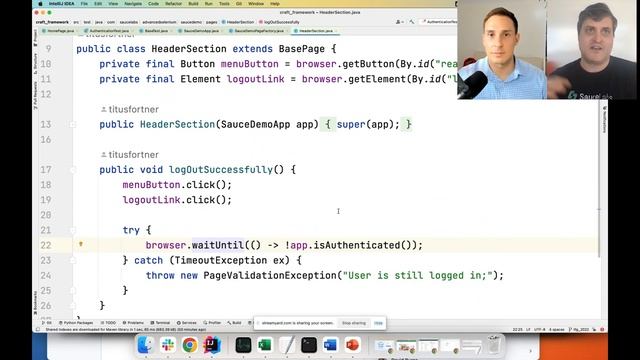Toggle fold at the catch line 23

pyautogui.click(x=73, y=260)
